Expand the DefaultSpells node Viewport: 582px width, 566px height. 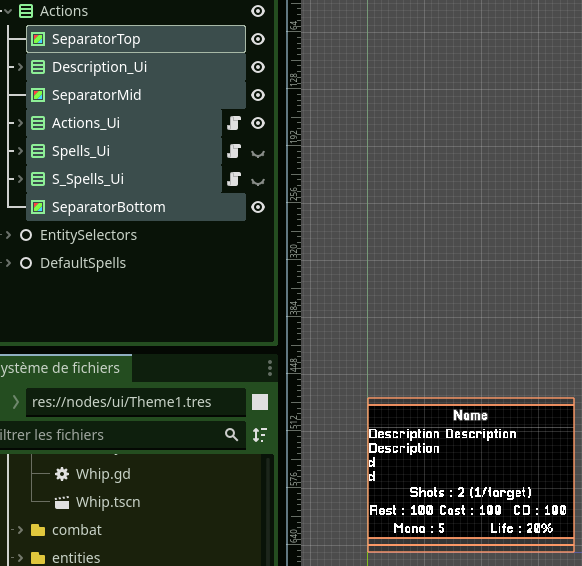9,263
